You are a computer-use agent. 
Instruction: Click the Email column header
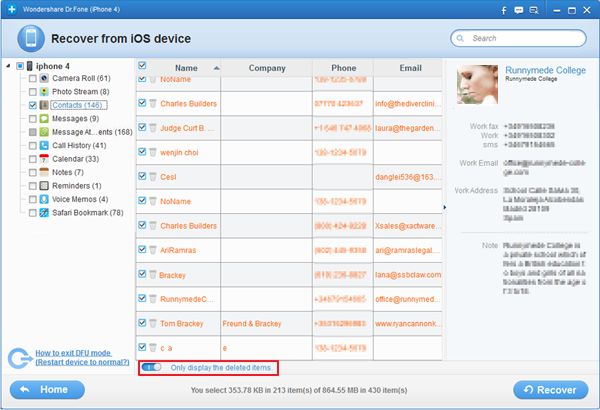tap(410, 68)
